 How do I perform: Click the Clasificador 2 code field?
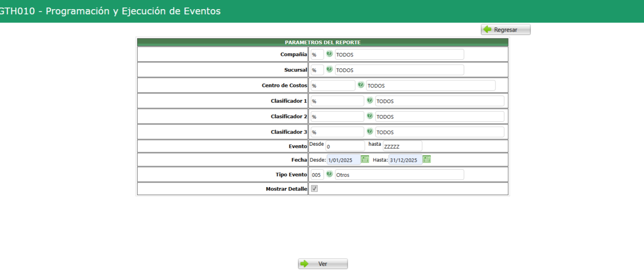(x=337, y=117)
